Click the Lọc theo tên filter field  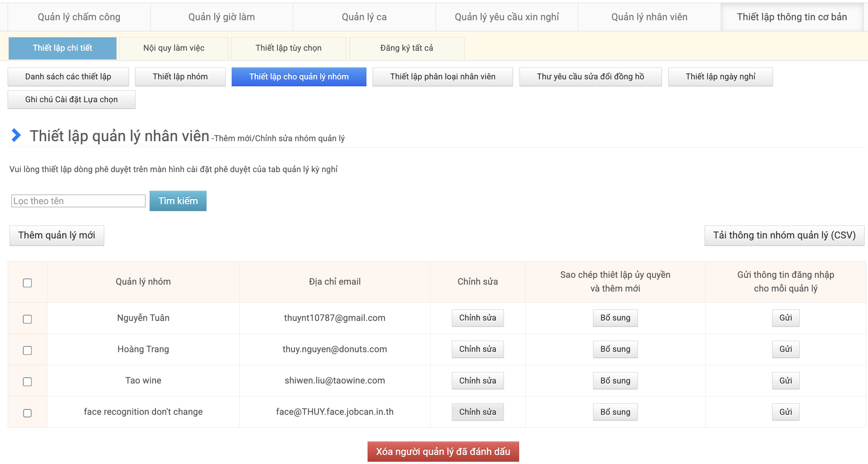pyautogui.click(x=78, y=201)
